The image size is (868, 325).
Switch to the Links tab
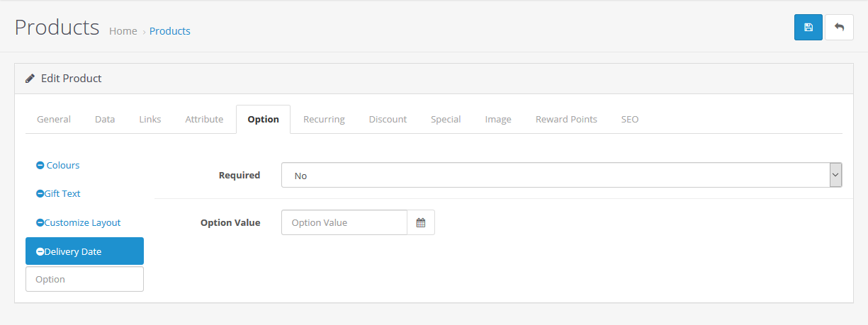150,119
